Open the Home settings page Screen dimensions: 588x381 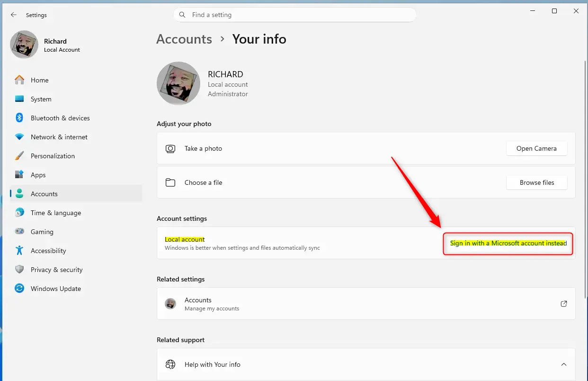[x=76, y=80]
